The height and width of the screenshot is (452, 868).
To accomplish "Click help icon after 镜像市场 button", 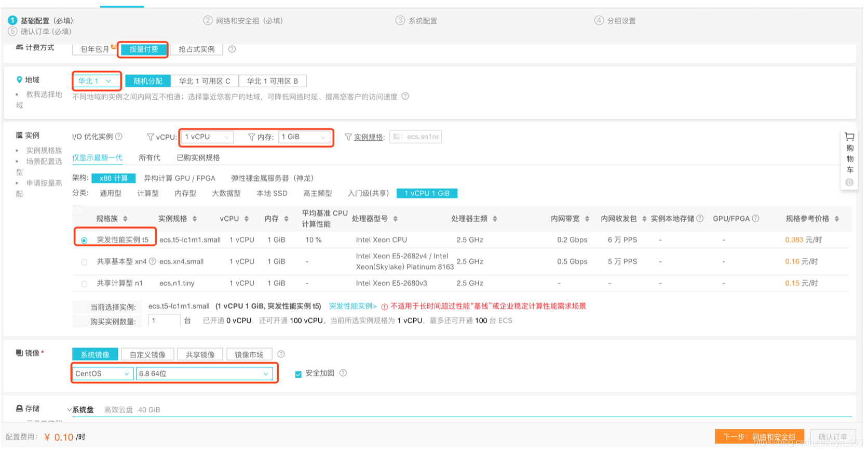I will [x=281, y=354].
